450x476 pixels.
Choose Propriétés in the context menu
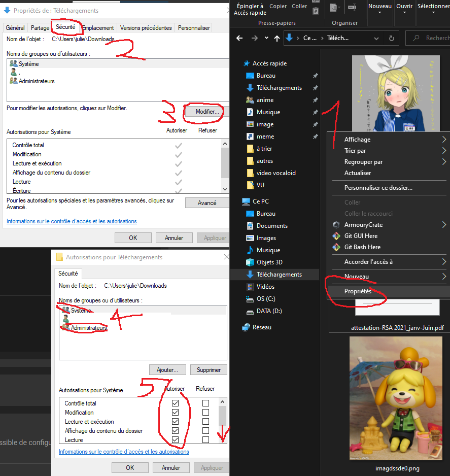pyautogui.click(x=358, y=291)
